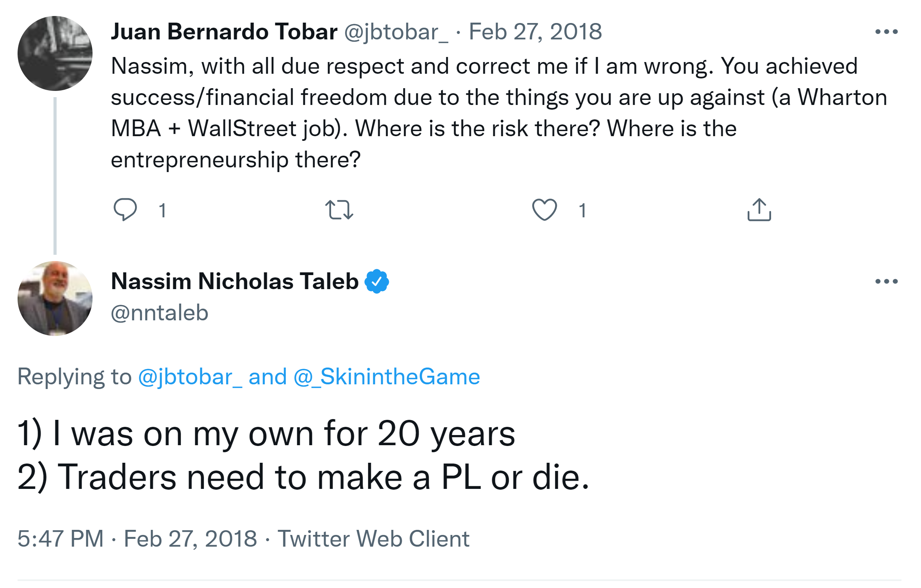The image size is (921, 588).
Task: Open more options on Juan's tweet
Action: [886, 32]
